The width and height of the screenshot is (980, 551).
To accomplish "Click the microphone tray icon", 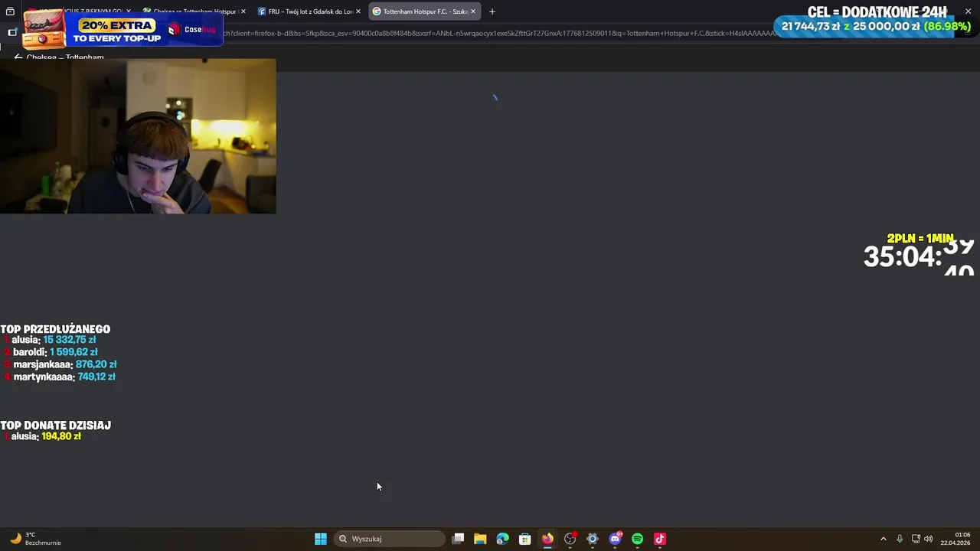I will (x=900, y=539).
